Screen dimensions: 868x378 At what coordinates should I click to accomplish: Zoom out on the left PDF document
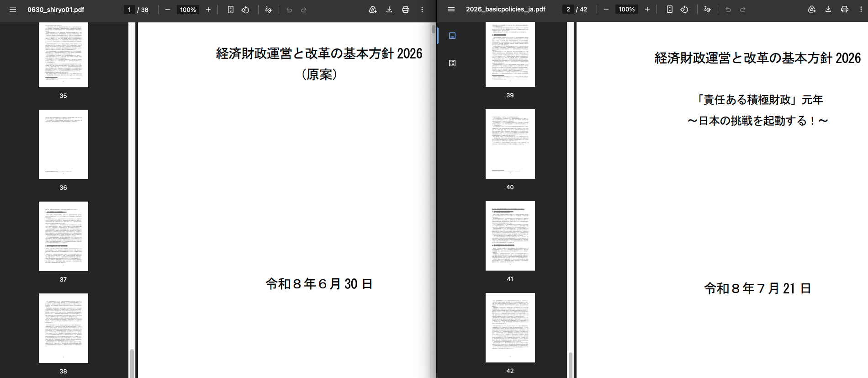168,10
